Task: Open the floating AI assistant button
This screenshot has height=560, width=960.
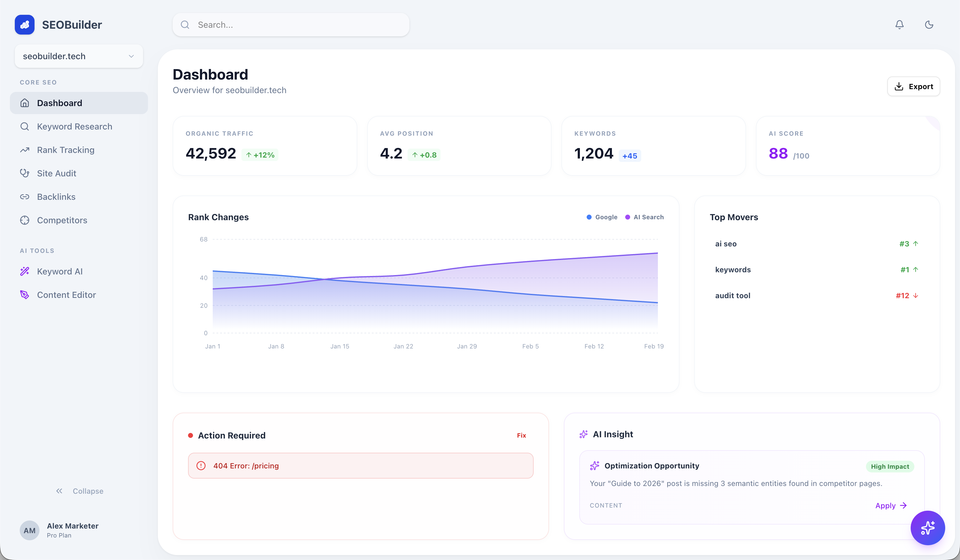Action: (927, 528)
